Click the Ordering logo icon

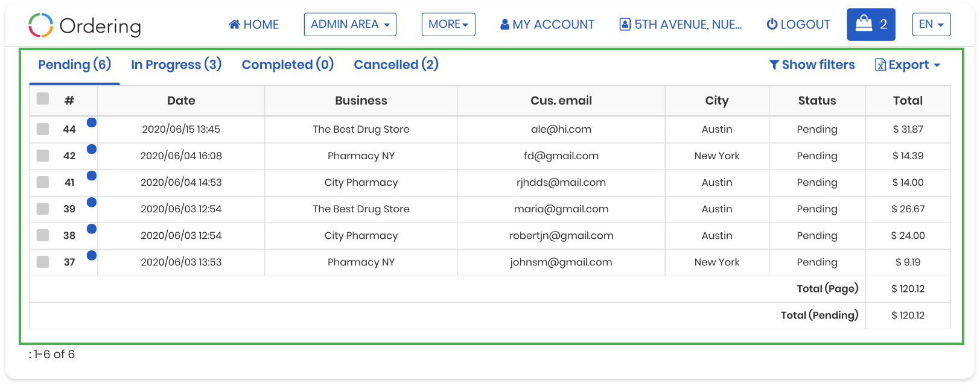(x=41, y=25)
